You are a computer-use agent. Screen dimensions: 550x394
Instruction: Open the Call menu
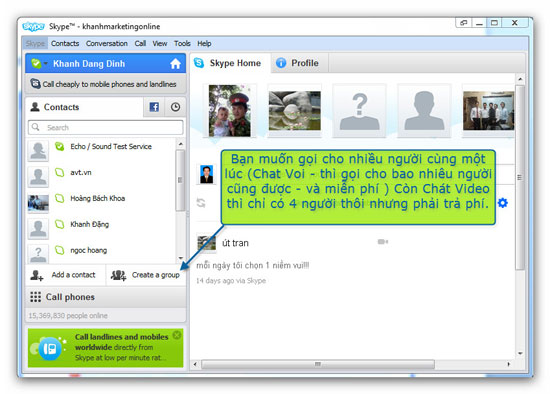pos(140,44)
